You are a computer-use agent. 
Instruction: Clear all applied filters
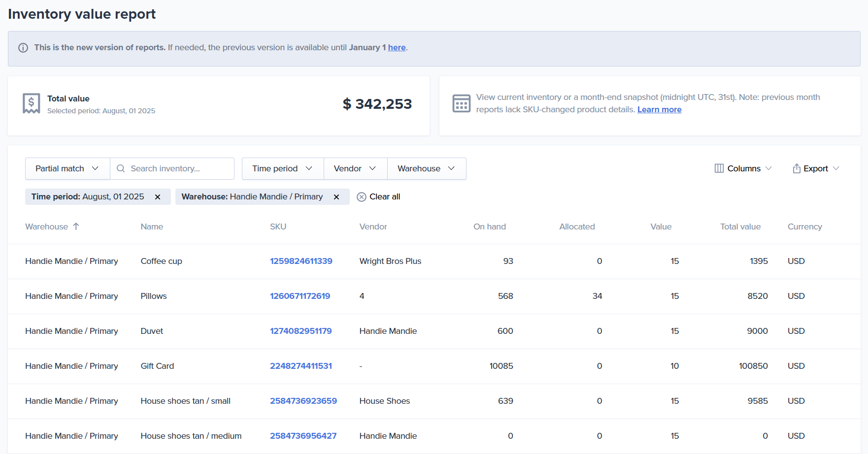[378, 197]
